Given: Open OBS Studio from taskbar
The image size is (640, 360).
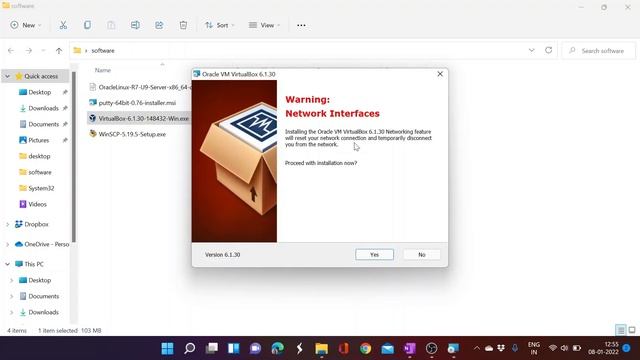Looking at the screenshot, I should pyautogui.click(x=431, y=348).
